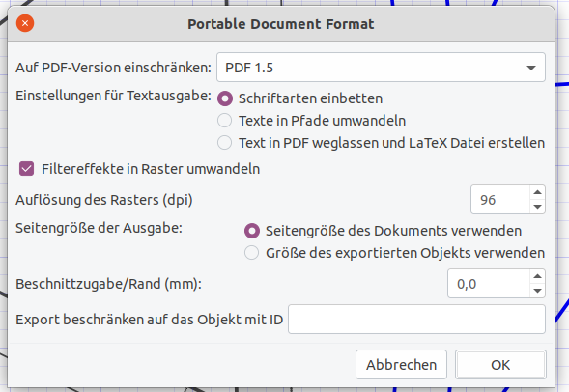Close the Portable Document Format dialog

pyautogui.click(x=25, y=23)
